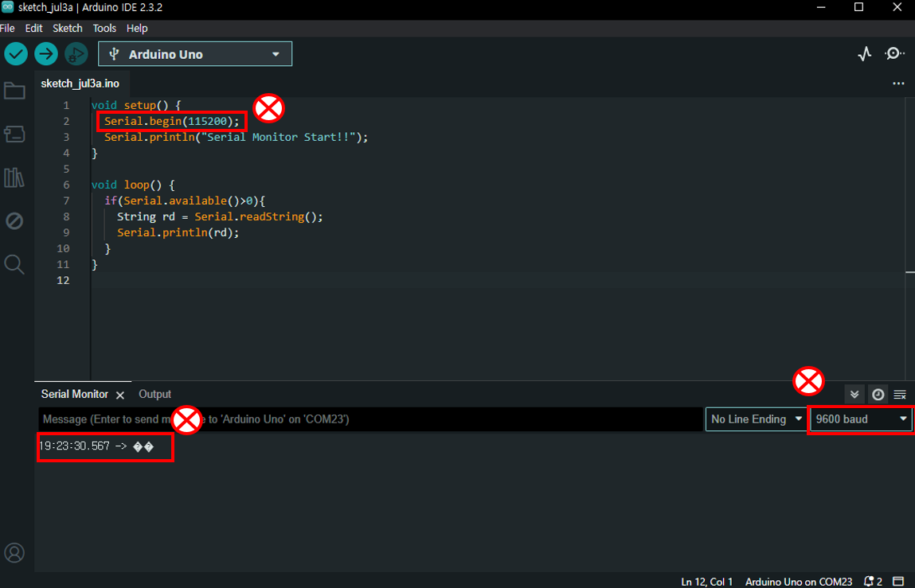This screenshot has height=588, width=915.
Task: Open the user account profile icon
Action: click(14, 552)
